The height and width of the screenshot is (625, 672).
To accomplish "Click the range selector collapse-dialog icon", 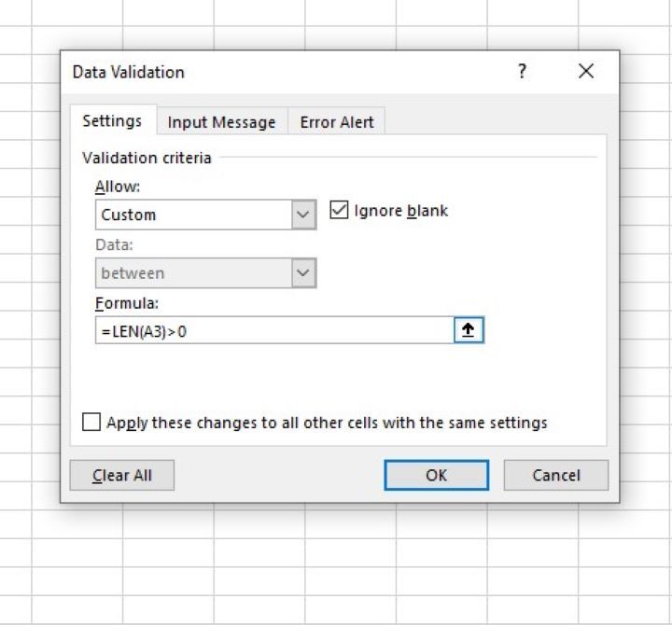I will pyautogui.click(x=469, y=330).
